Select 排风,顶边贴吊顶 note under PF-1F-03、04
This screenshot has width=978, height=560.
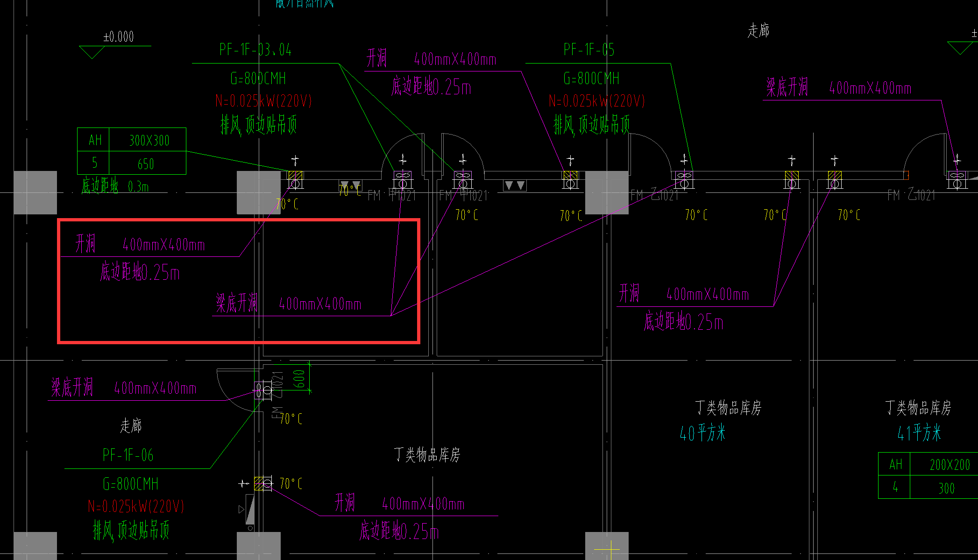point(259,125)
